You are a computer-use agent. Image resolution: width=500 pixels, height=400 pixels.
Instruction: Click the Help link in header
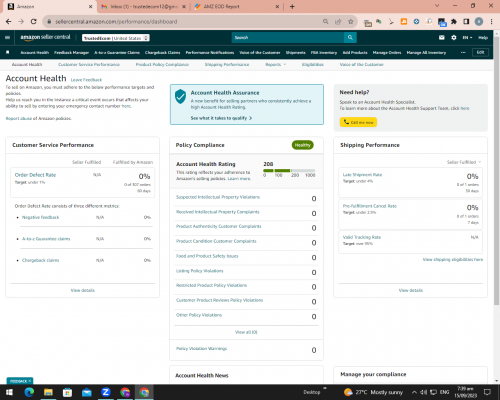click(483, 38)
